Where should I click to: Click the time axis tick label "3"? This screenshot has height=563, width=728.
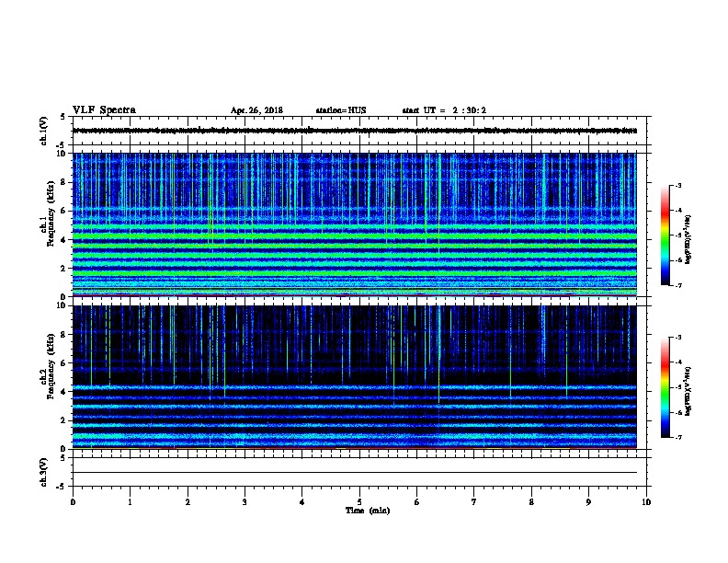[245, 502]
